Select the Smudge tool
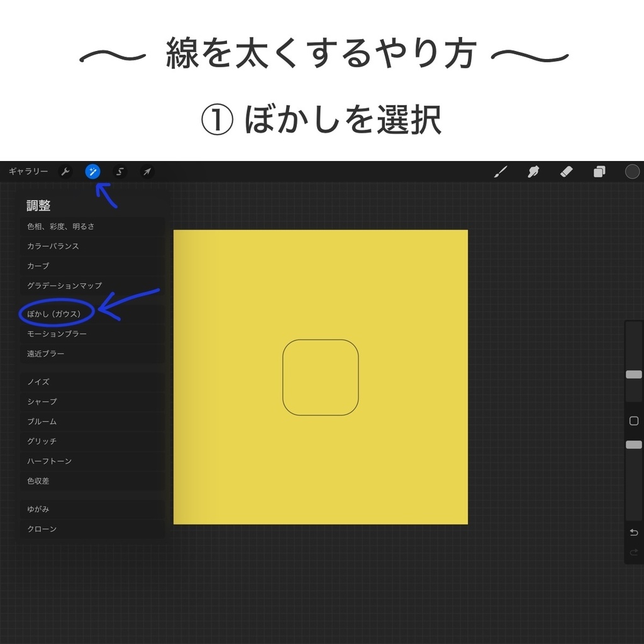 (533, 171)
